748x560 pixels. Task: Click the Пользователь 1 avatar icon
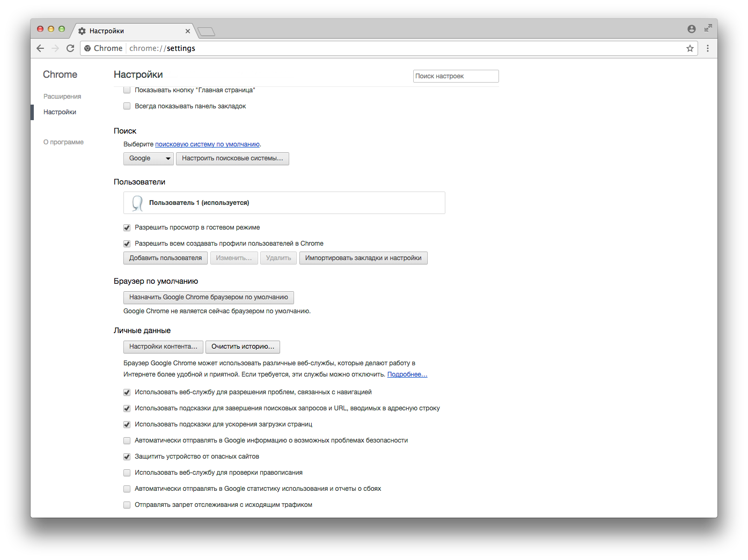[137, 203]
